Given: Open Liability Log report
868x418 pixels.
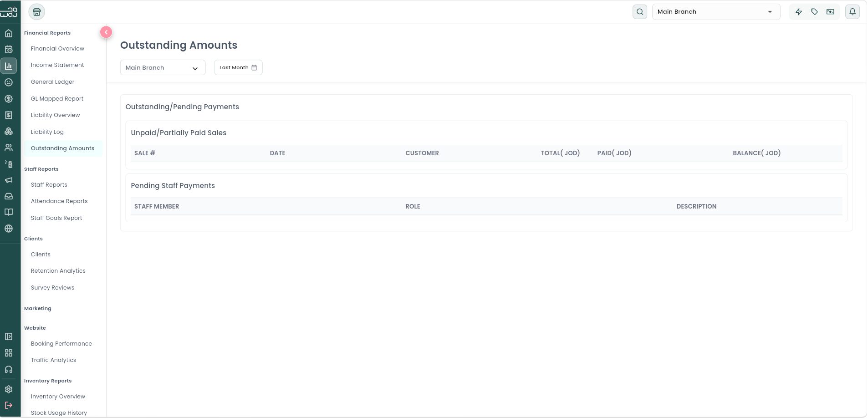Looking at the screenshot, I should (47, 132).
